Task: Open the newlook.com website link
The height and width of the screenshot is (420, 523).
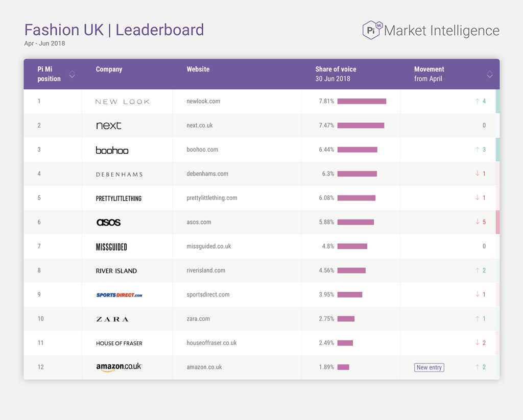Action: [x=203, y=101]
